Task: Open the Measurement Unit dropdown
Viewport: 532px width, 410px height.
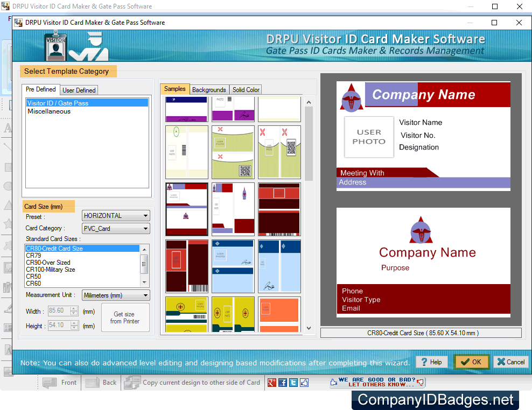Action: pyautogui.click(x=116, y=295)
